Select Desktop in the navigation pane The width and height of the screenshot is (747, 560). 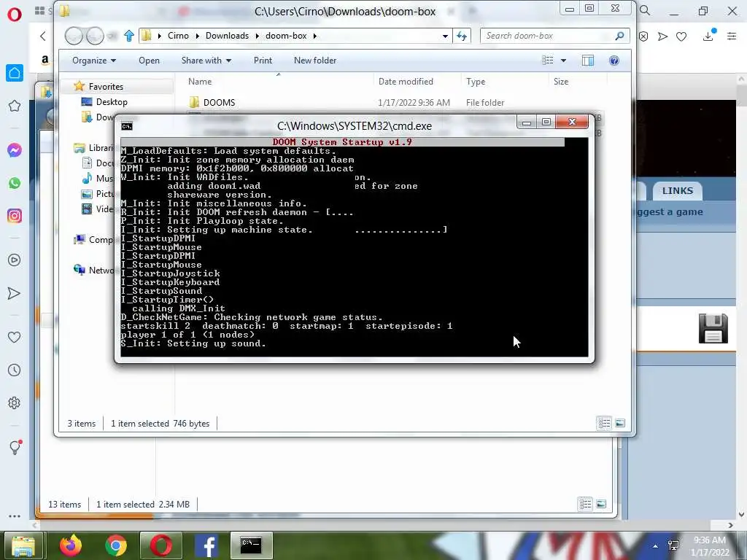pos(112,102)
